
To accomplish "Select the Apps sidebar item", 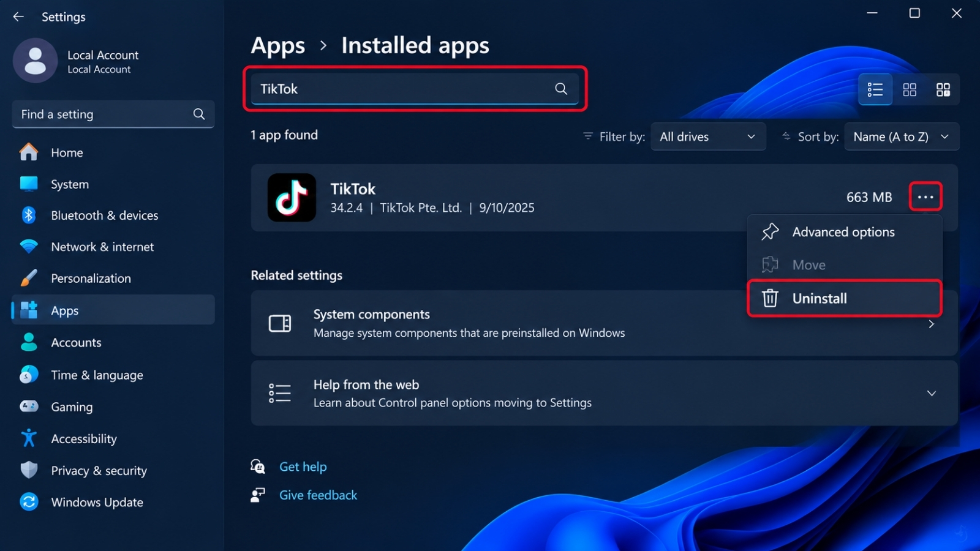I will click(x=113, y=310).
